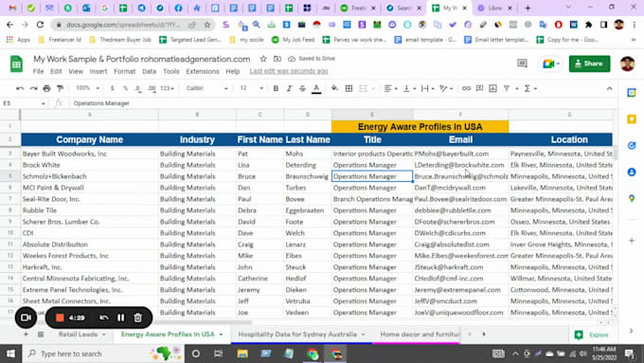Open the 'Last edit was seconds ago' link
The image size is (644, 363).
pos(289,71)
